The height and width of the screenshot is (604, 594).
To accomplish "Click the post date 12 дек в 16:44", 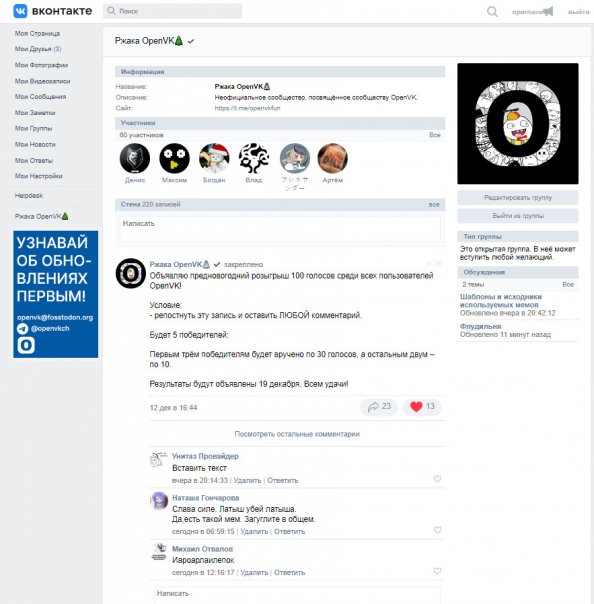I will pyautogui.click(x=173, y=408).
